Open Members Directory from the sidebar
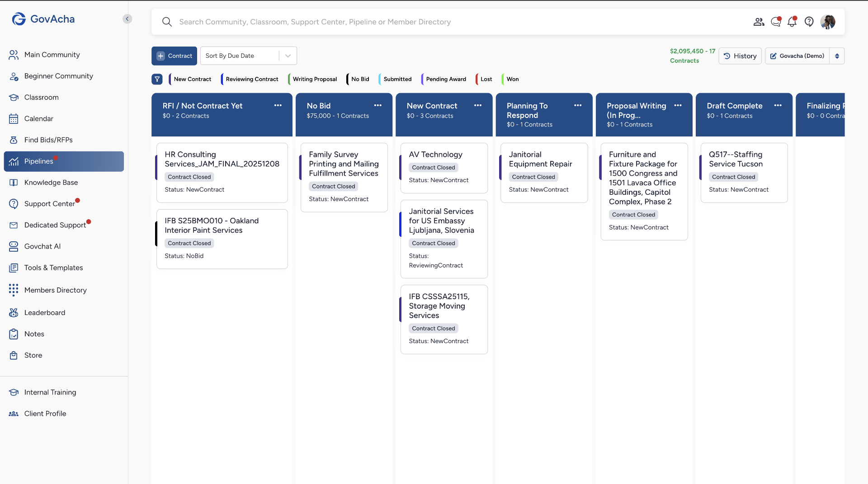 [x=64, y=290]
